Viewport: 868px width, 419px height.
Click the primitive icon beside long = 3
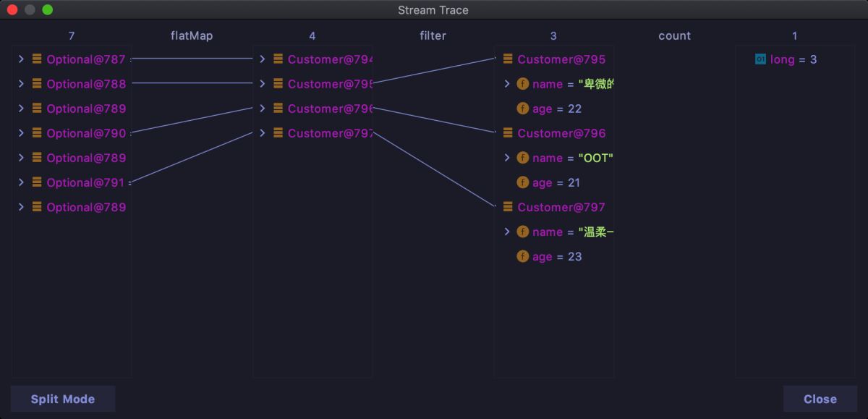click(x=760, y=59)
